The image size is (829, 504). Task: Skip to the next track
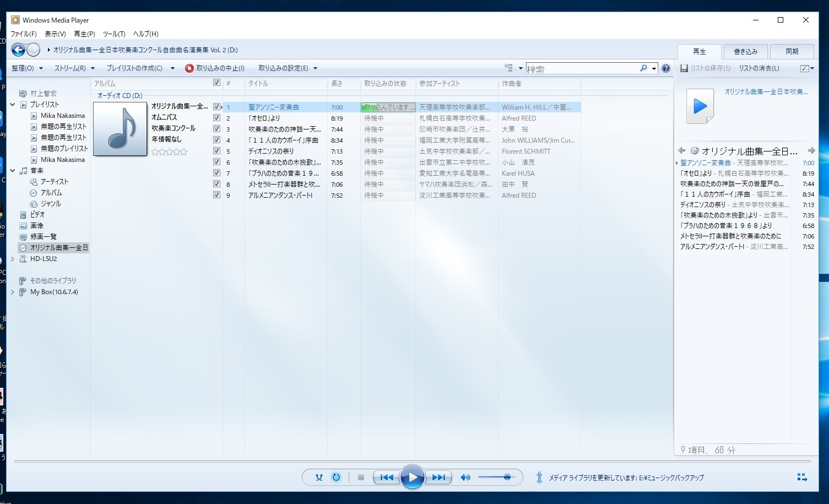(438, 478)
